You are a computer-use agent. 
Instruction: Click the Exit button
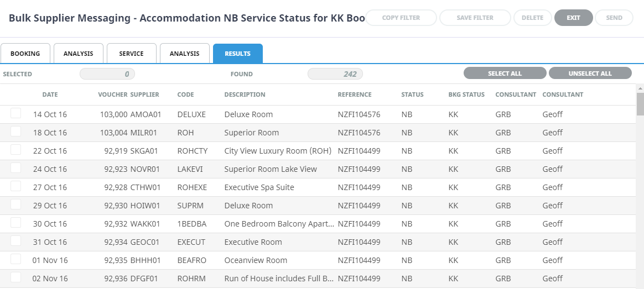tap(573, 18)
